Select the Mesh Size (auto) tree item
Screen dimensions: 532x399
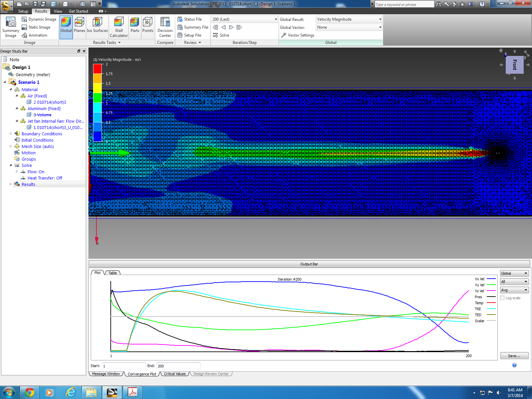(38, 146)
